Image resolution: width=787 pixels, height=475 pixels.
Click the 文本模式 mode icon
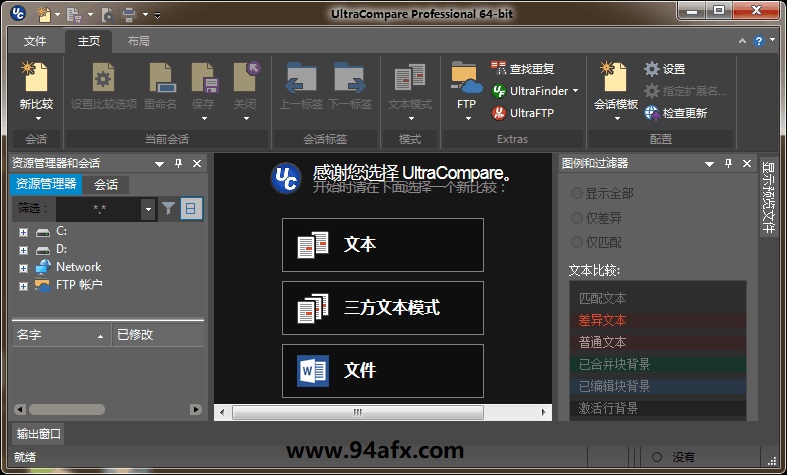tap(410, 77)
